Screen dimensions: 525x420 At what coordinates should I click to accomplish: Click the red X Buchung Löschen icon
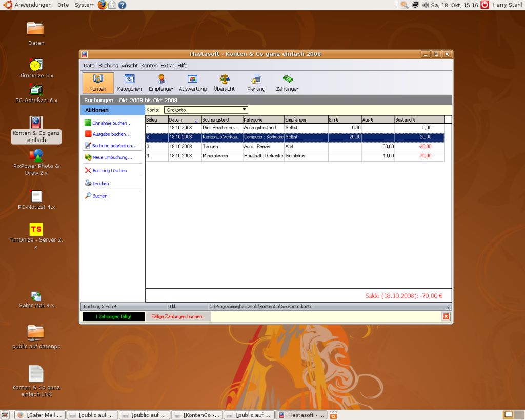[x=88, y=170]
